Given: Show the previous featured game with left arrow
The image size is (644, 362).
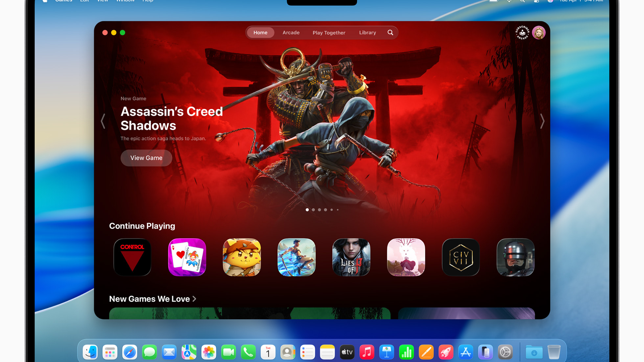Looking at the screenshot, I should pyautogui.click(x=103, y=121).
